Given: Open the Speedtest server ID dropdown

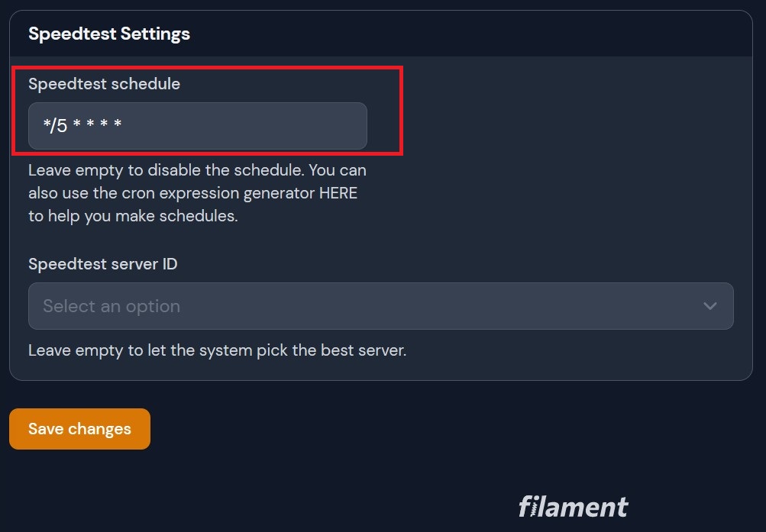Looking at the screenshot, I should pos(380,306).
